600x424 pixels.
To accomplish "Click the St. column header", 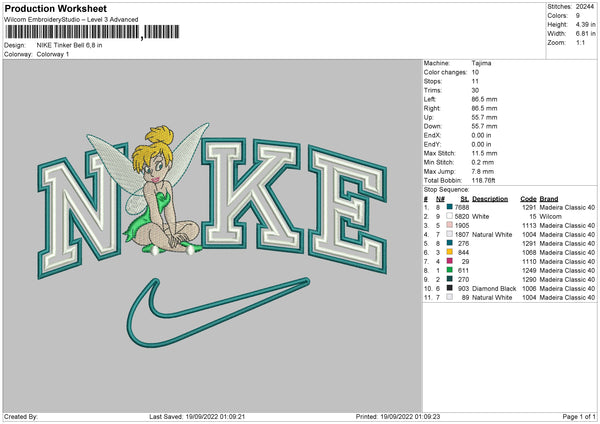I will tap(465, 199).
